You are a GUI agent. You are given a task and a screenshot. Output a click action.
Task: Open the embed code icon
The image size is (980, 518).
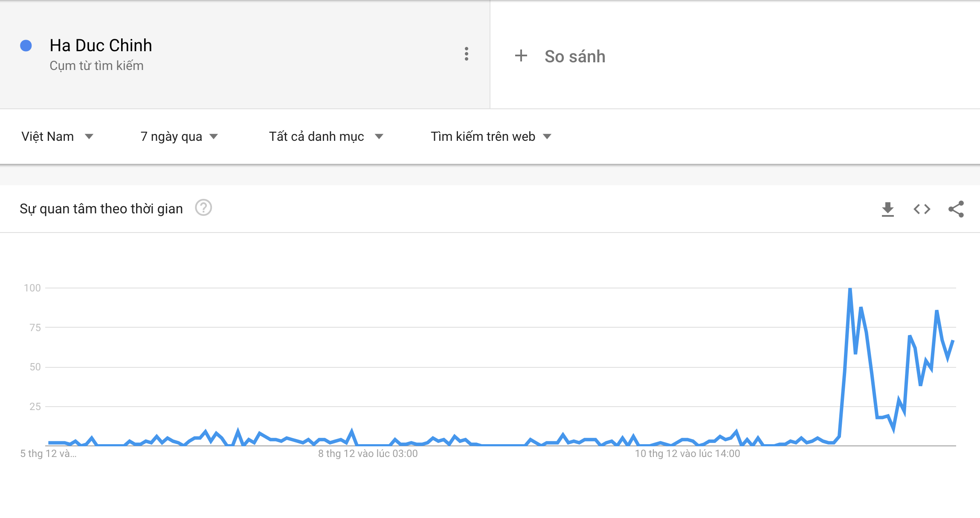(922, 209)
